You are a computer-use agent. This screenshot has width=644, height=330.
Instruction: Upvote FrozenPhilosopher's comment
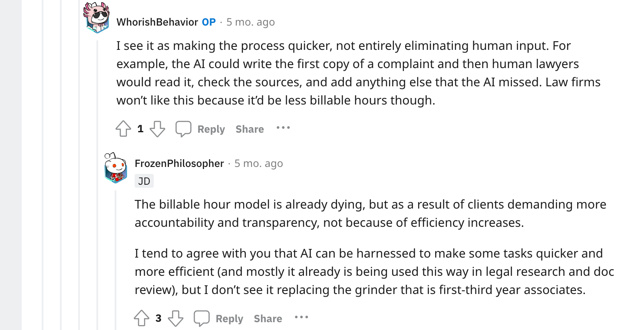(142, 318)
